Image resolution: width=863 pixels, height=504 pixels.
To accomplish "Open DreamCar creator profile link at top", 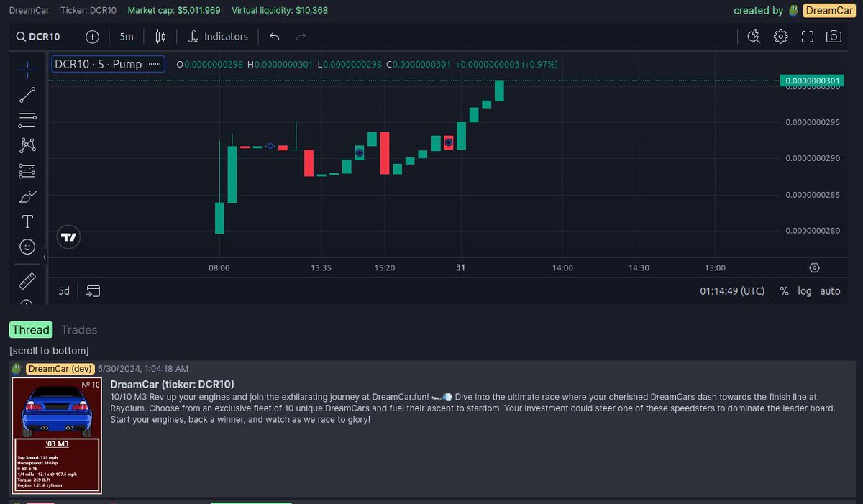I will [828, 10].
